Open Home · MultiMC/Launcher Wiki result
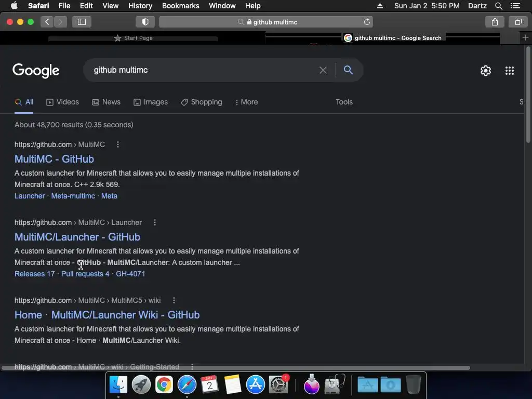This screenshot has height=399, width=532. pos(107,315)
